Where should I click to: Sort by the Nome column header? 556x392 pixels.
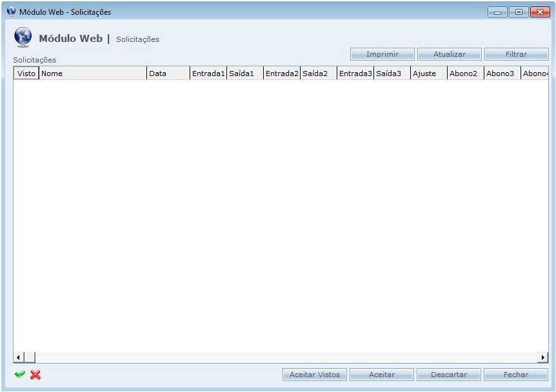93,73
